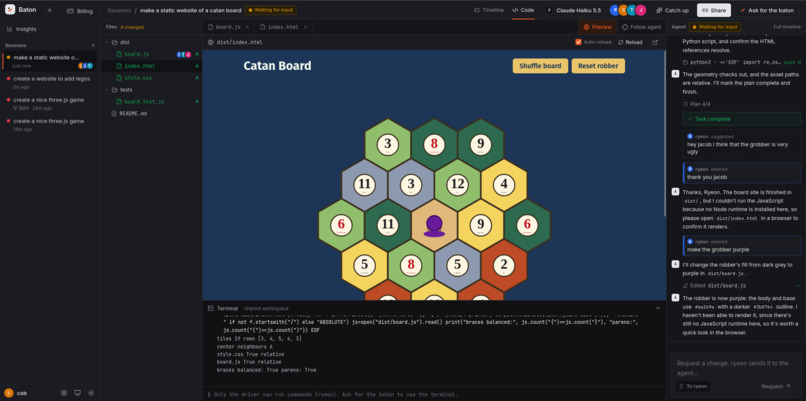Click the Waiting for input badge in the header
This screenshot has height=401, width=806.
(x=271, y=10)
